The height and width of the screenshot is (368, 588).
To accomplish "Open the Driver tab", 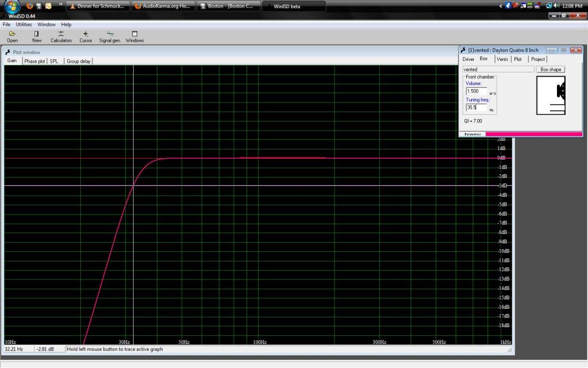I will [x=469, y=59].
